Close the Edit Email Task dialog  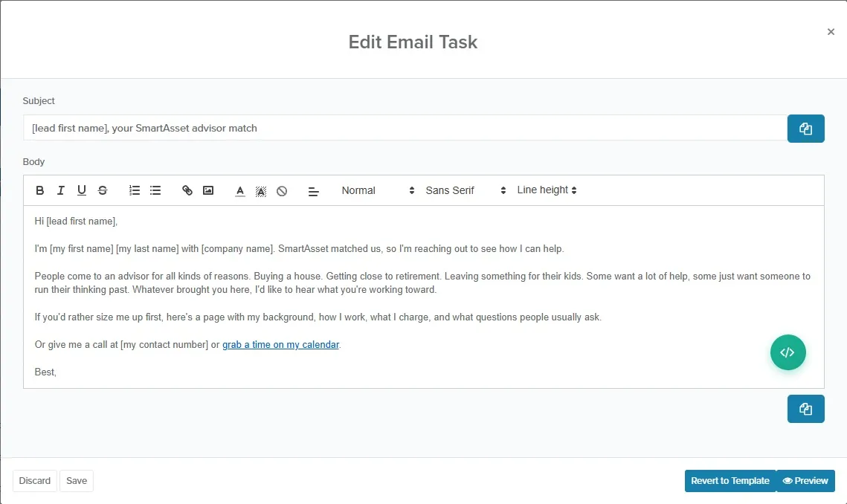(x=831, y=32)
